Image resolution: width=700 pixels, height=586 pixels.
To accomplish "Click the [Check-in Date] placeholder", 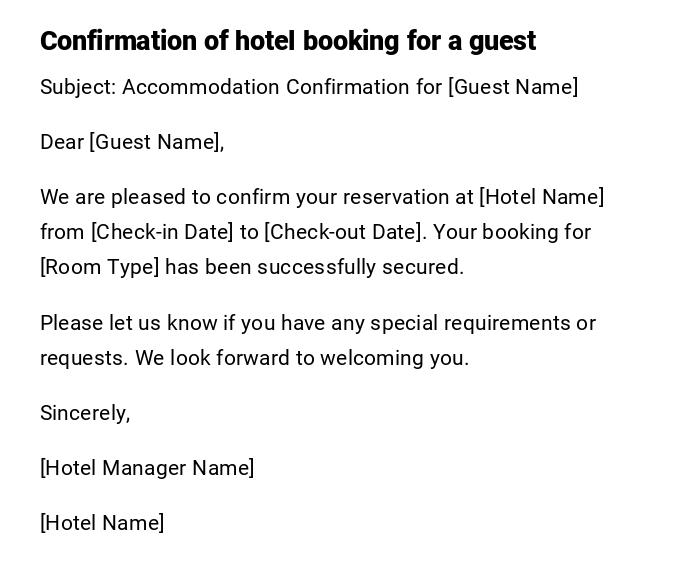I will [x=162, y=232].
